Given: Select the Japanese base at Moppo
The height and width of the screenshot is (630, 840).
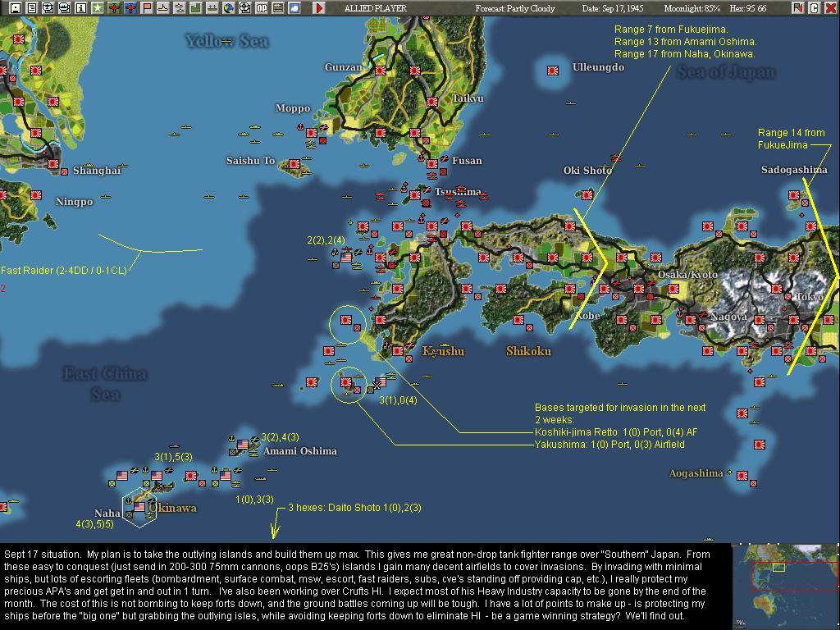Looking at the screenshot, I should 311,132.
